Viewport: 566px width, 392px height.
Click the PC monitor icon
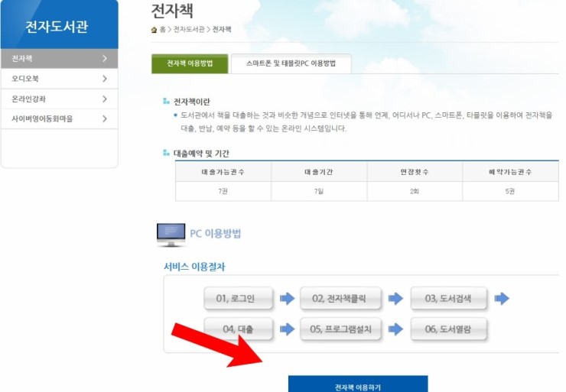171,234
